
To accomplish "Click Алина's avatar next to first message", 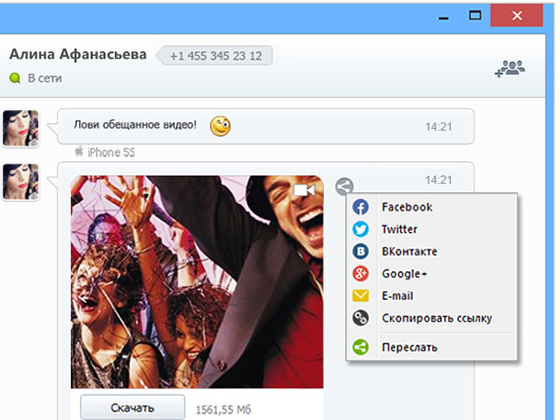I will pyautogui.click(x=21, y=128).
